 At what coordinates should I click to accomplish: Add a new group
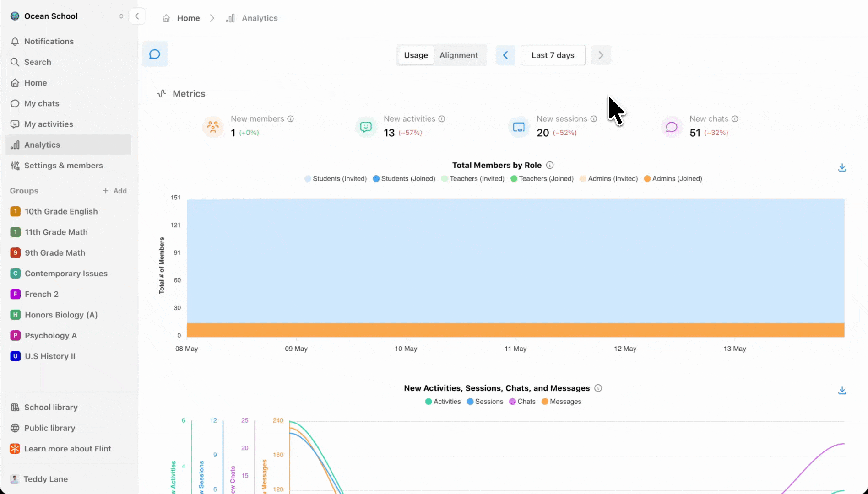click(114, 191)
